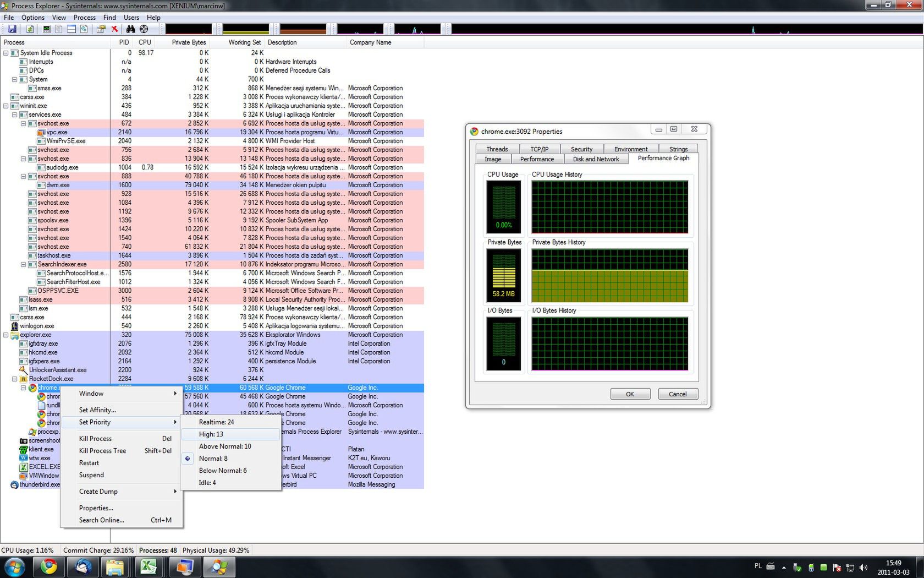Collapse the chrome.exe parent tree node
Screen dimensions: 924x578
[x=24, y=388]
